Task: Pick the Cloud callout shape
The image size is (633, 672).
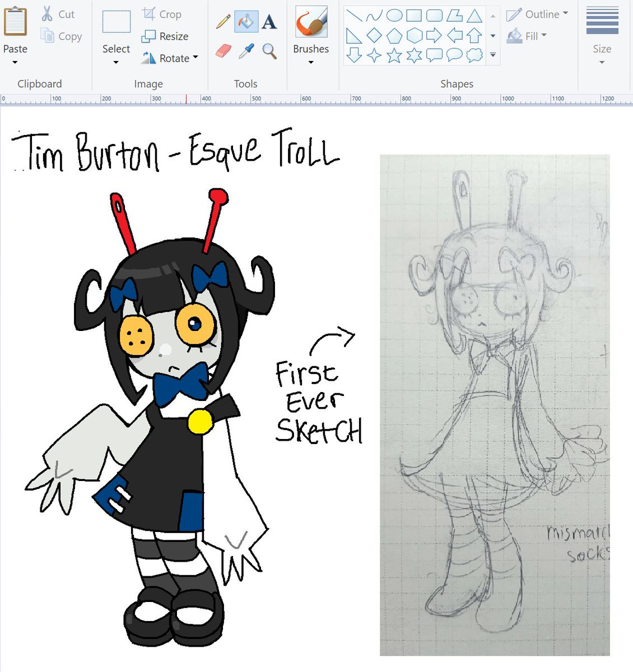Action: pos(474,55)
